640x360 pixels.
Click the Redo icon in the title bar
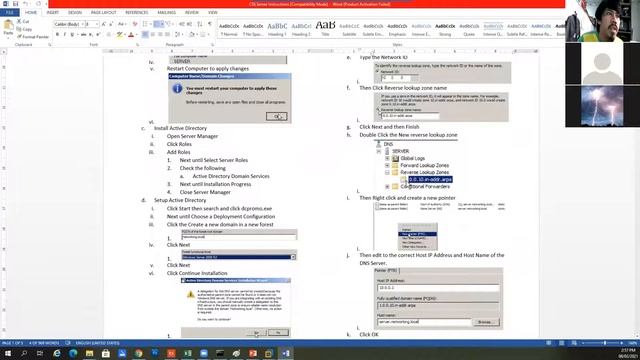pos(38,4)
